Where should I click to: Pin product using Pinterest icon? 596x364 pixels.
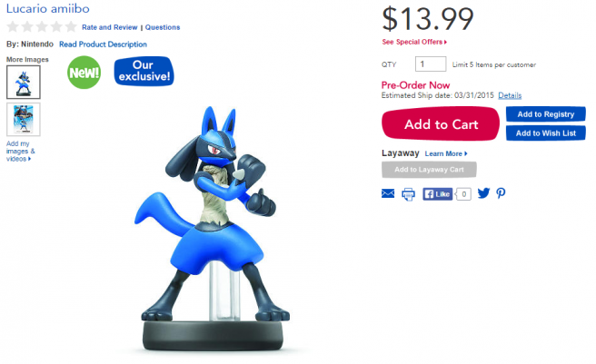(x=501, y=193)
